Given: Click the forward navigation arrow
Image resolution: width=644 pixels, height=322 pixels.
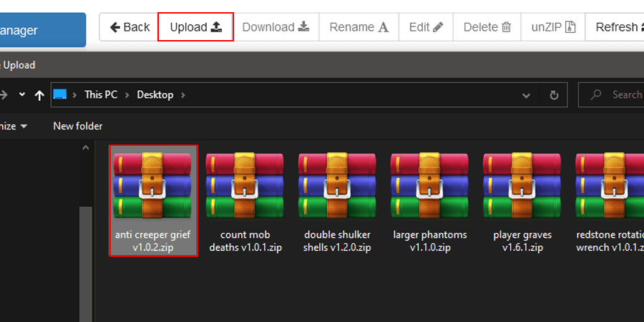Looking at the screenshot, I should (4, 95).
